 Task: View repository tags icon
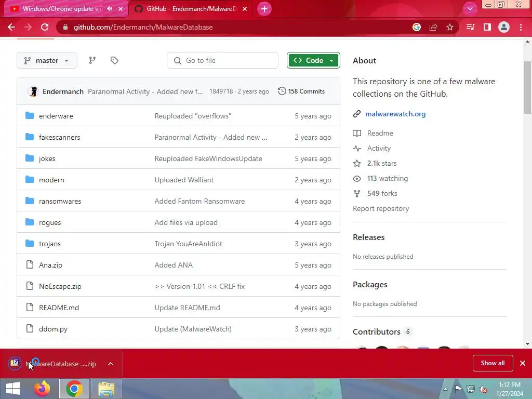point(114,60)
